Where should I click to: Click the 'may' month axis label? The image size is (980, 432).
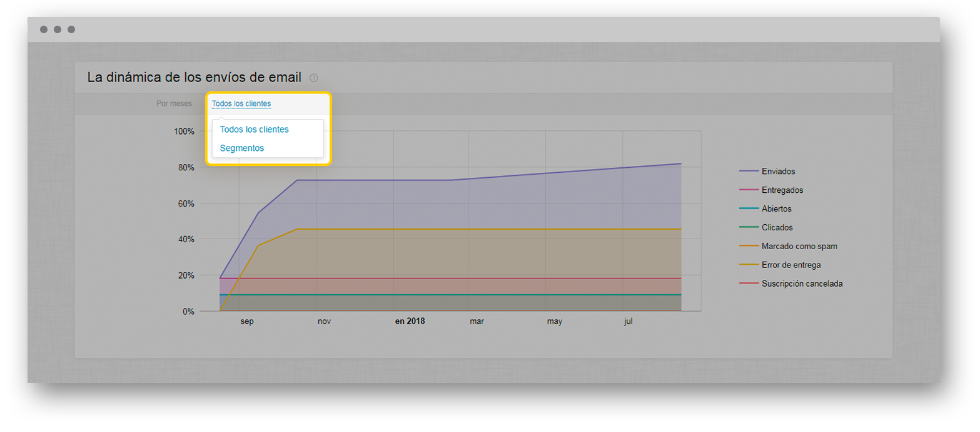click(x=555, y=322)
